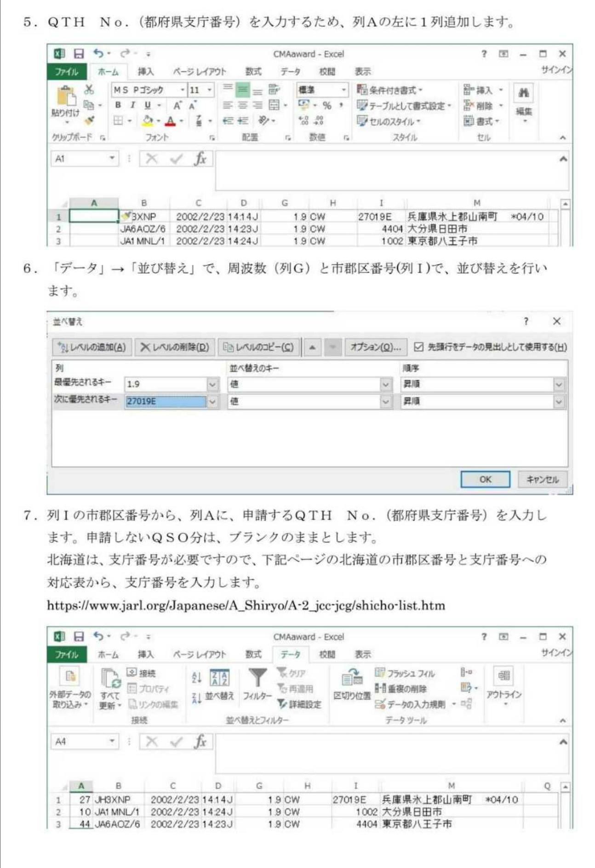Click レベルの追加(A) button

tap(92, 347)
